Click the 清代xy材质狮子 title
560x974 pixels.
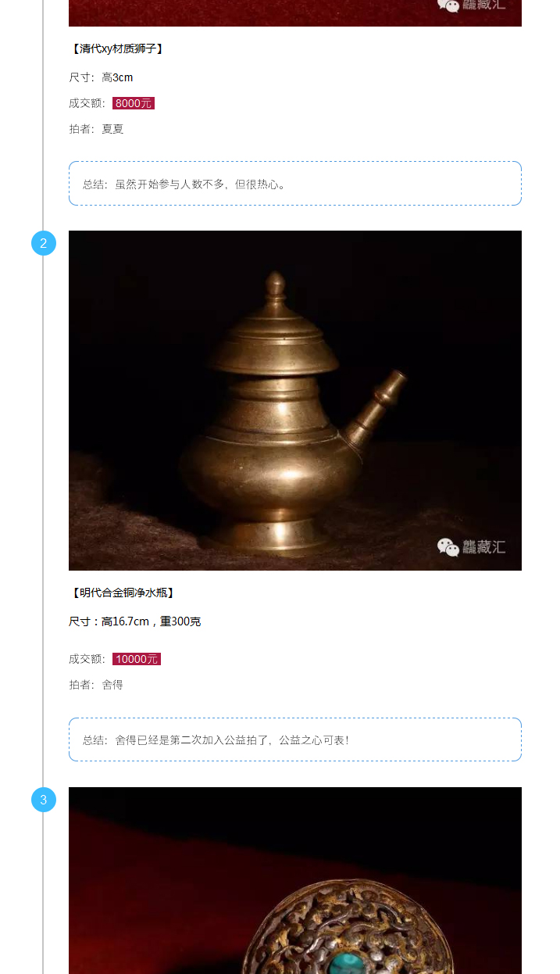(117, 48)
